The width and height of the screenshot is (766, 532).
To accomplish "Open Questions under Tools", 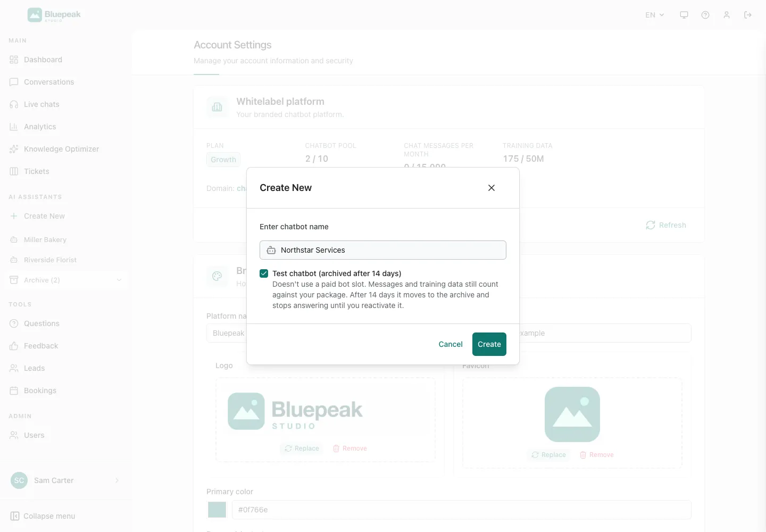I will click(x=66, y=323).
